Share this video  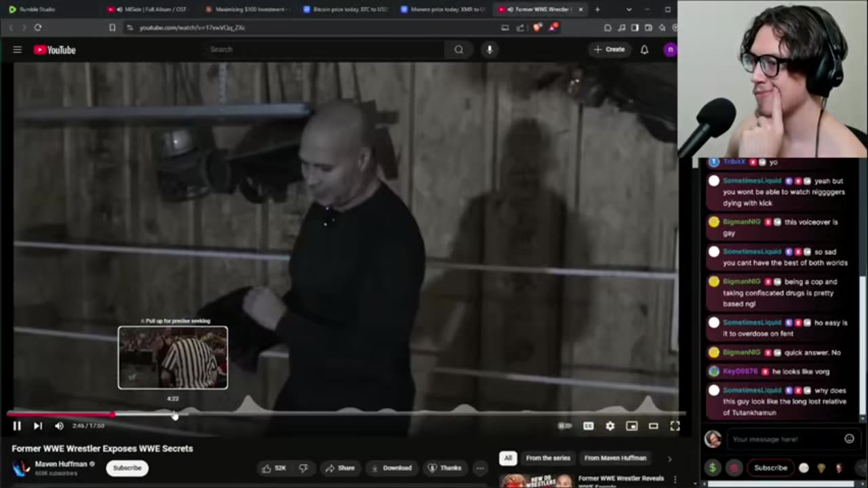pos(340,468)
